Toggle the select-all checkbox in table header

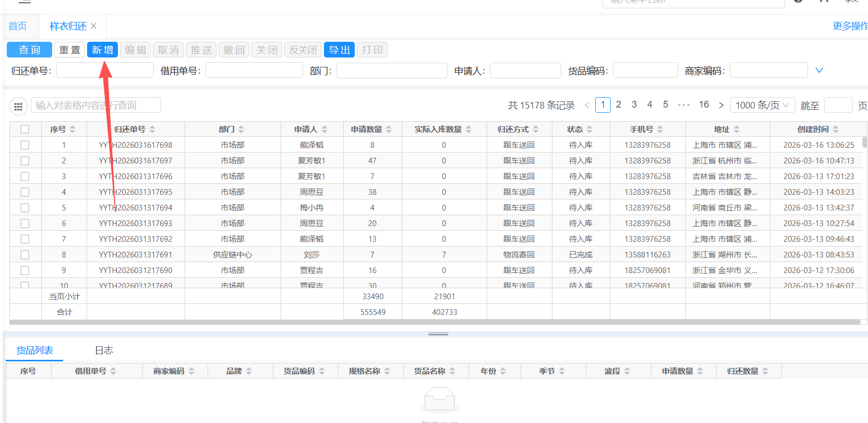(x=25, y=130)
